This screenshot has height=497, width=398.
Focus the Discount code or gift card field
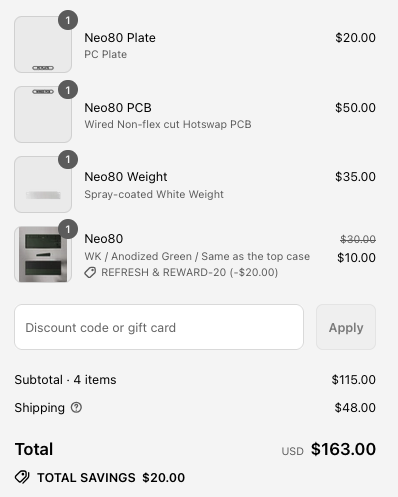[x=159, y=327]
